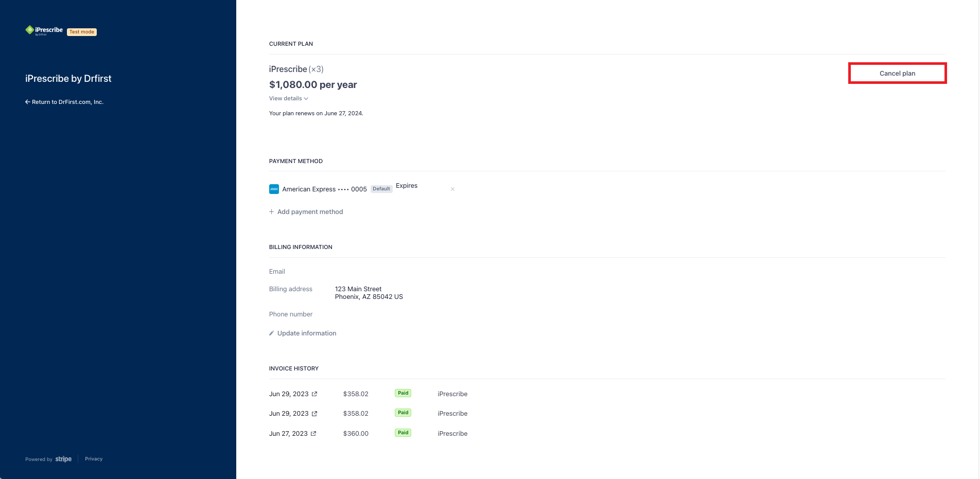Open the first Jun 29, 2023 invoice

pyautogui.click(x=289, y=394)
